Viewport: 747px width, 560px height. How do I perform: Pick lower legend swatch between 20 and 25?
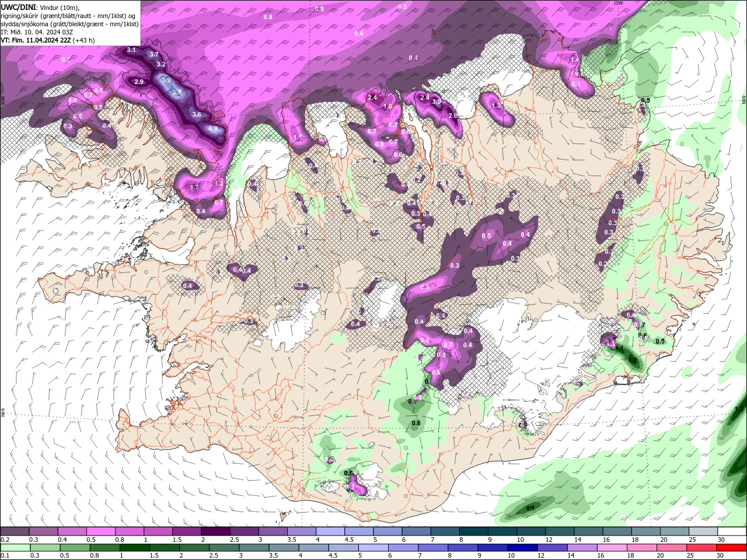tap(671, 548)
